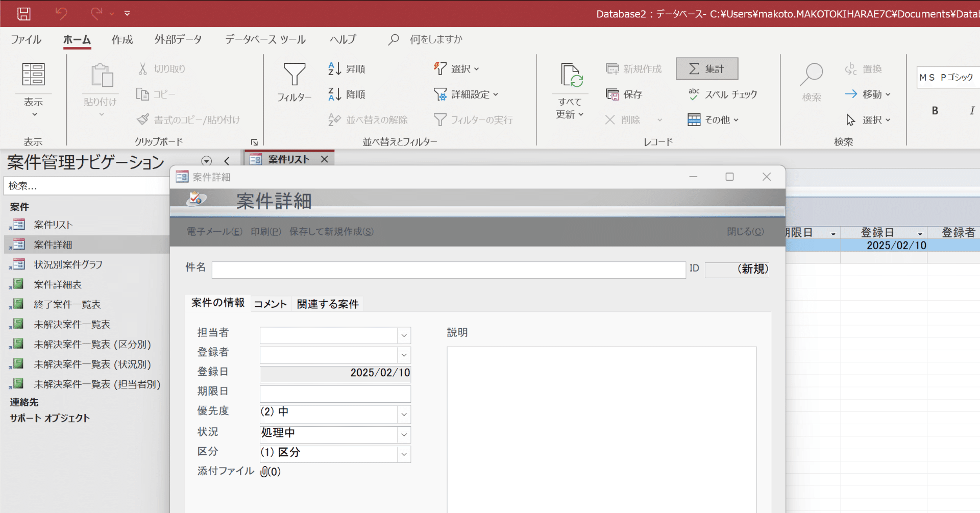Sort ascending with the 昇順 icon
Viewport: 980px width, 513px height.
tap(347, 68)
